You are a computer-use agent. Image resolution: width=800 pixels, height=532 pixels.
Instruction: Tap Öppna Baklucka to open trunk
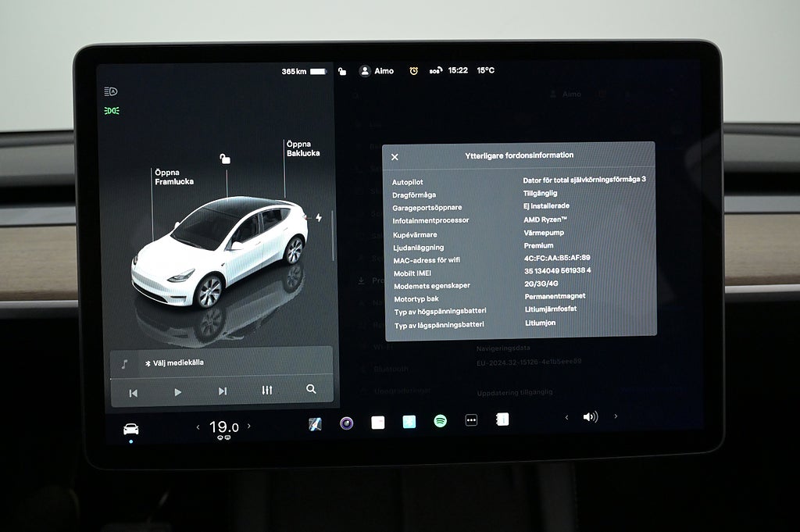302,148
